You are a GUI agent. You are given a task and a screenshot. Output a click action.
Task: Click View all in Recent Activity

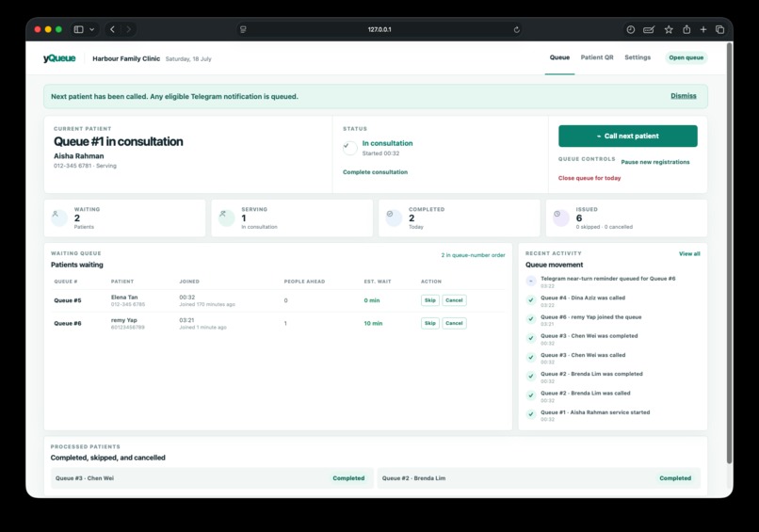pos(689,253)
